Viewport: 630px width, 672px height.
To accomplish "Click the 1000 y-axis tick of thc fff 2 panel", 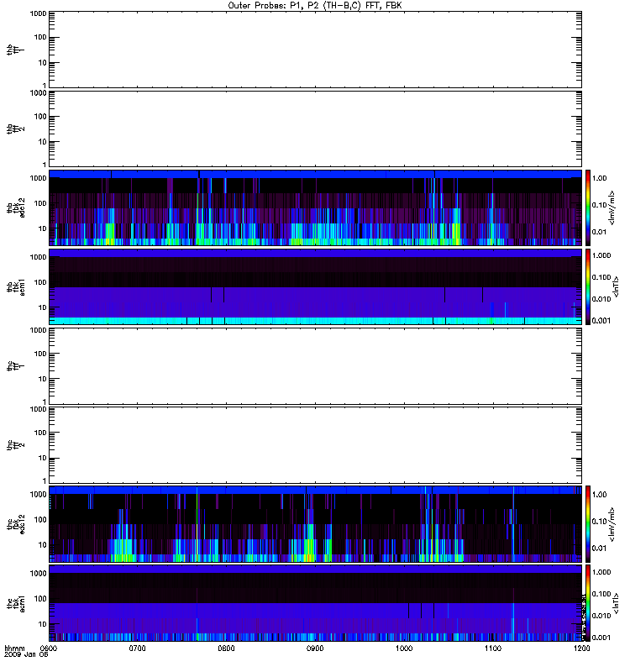I will [38, 409].
